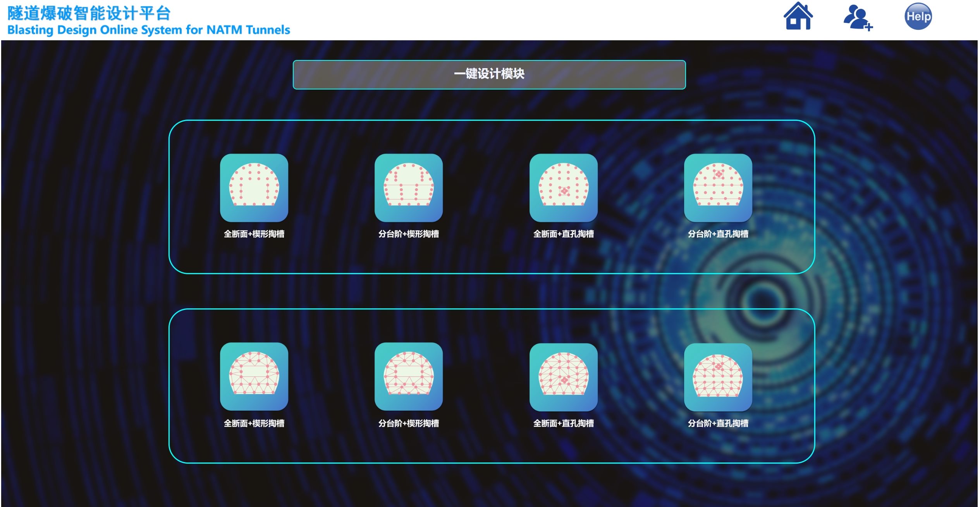Click bottom-row label 全断面+直孔掏槽
The height and width of the screenshot is (507, 980).
(564, 423)
